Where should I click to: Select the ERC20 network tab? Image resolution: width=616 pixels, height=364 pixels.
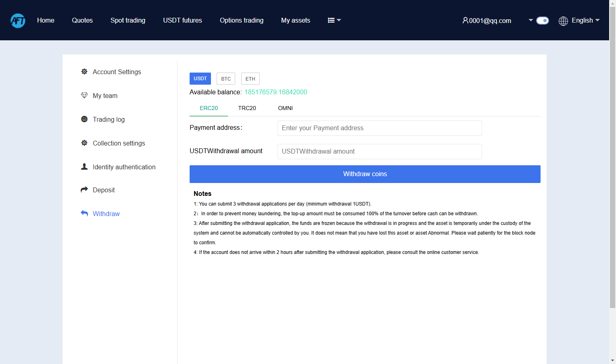click(x=209, y=108)
